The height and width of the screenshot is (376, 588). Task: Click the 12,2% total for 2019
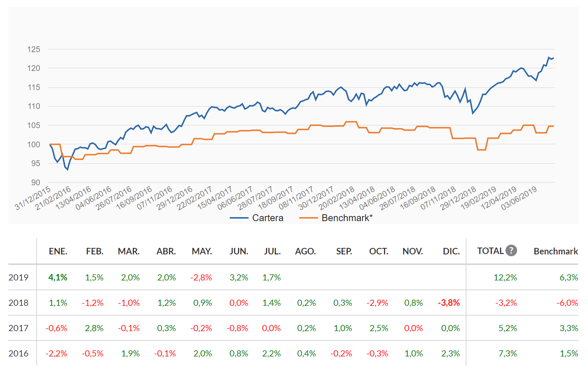505,278
